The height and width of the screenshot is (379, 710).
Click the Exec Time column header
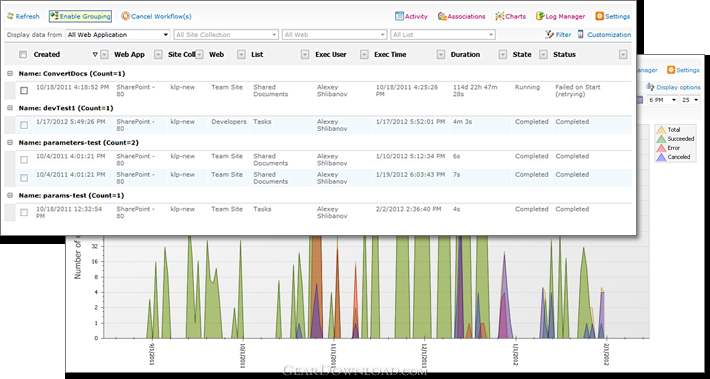coord(390,54)
